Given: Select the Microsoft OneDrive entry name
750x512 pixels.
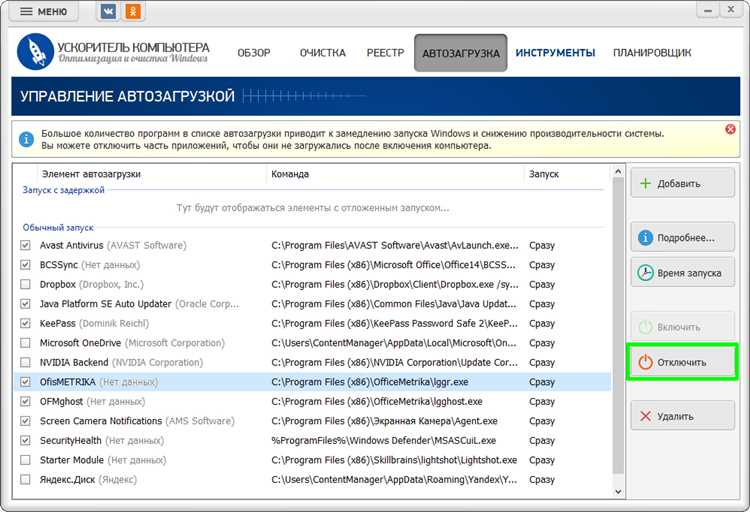Looking at the screenshot, I should pos(80,343).
